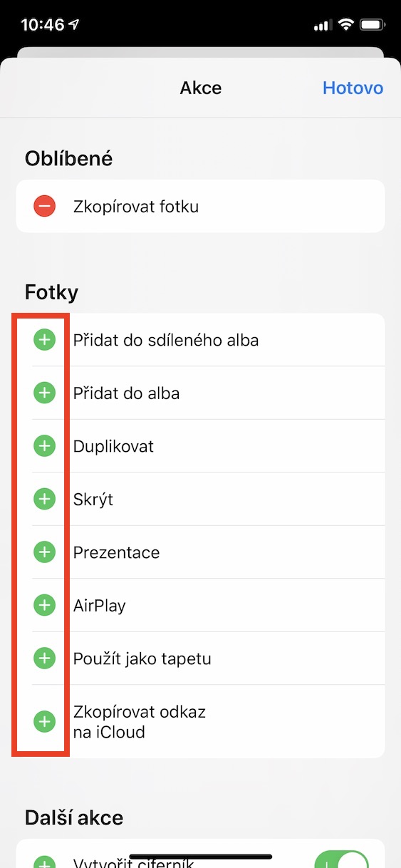This screenshot has height=868, width=401.
Task: Tap the Skrýt action label
Action: coord(93,499)
